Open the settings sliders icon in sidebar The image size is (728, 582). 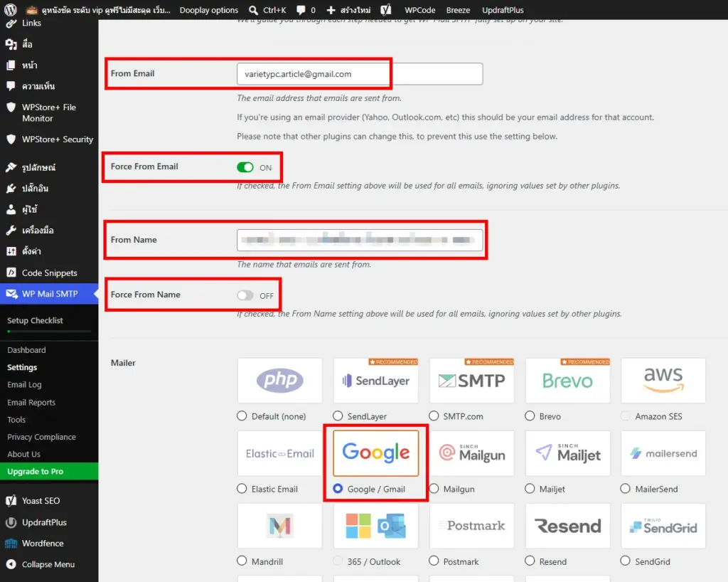click(x=11, y=251)
